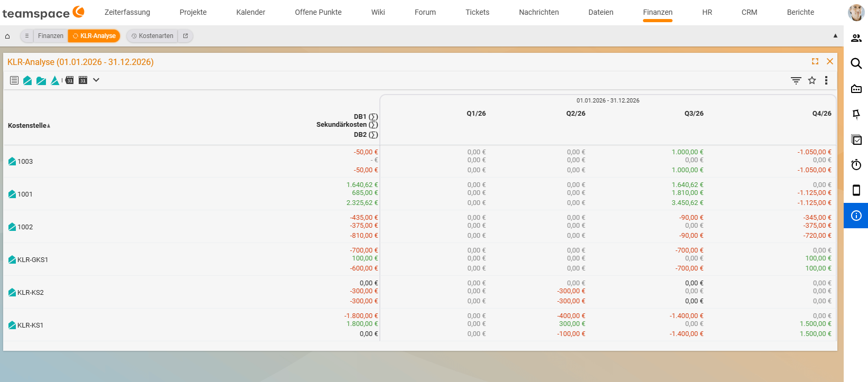Open the briefcase sidebar icon
Screen dimensions: 868x382
pos(856,89)
